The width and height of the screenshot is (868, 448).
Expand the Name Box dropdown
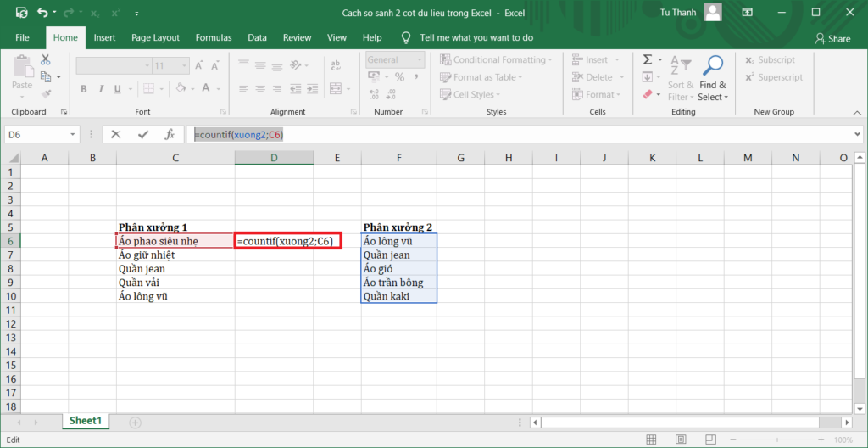[x=73, y=134]
